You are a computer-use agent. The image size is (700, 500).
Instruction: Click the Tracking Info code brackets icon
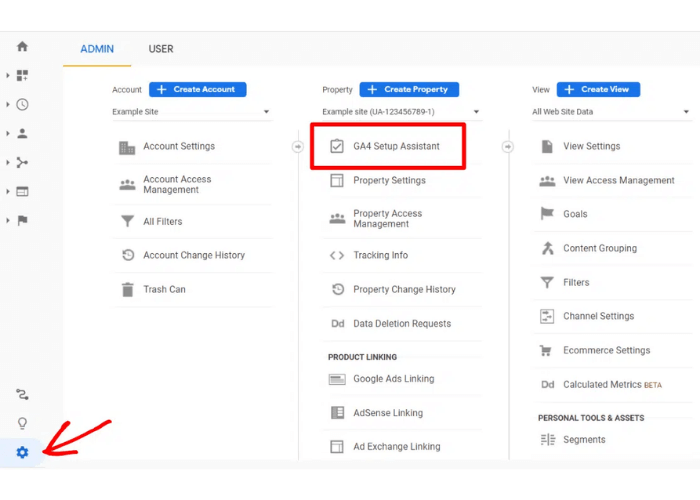point(337,255)
